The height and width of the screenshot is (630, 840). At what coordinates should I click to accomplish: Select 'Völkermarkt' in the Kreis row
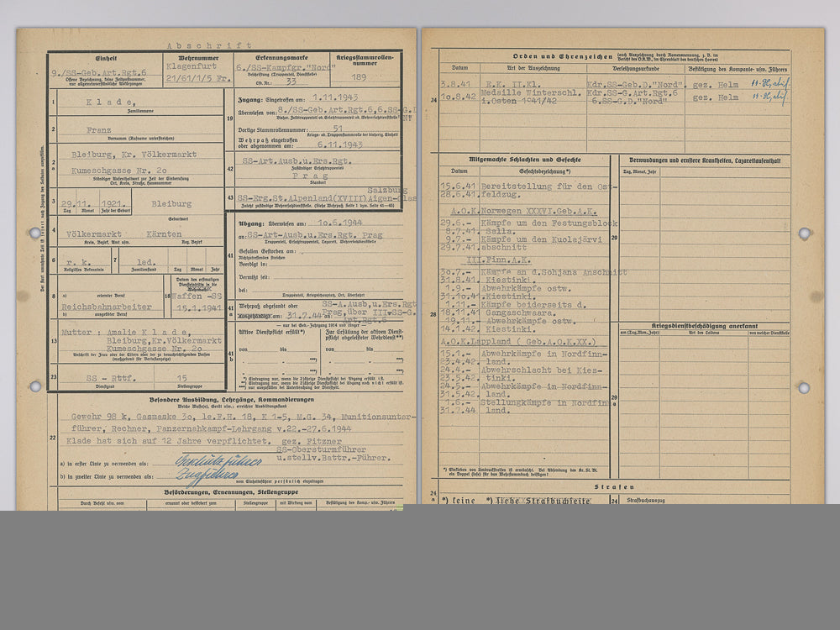pyautogui.click(x=94, y=234)
